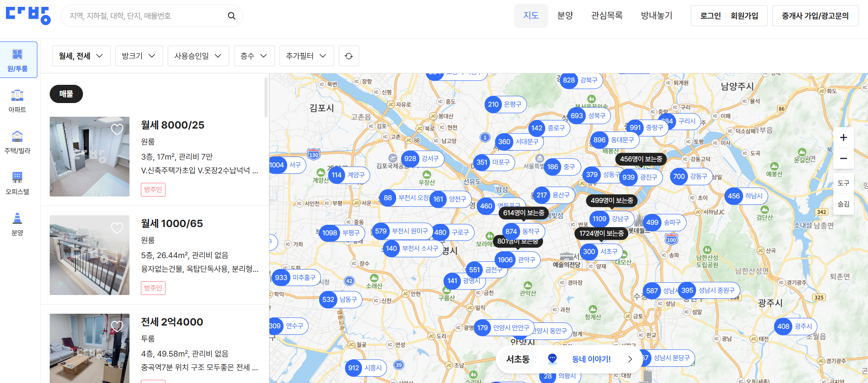Open the 532 남동구 cluster marker
This screenshot has width=868, height=383.
point(341,300)
